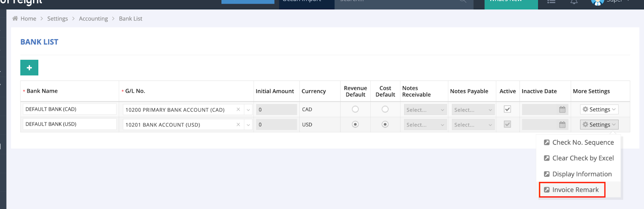Open Settings dropdown for DEFAULT BANK (CAD)
This screenshot has width=644, height=209.
coord(599,110)
